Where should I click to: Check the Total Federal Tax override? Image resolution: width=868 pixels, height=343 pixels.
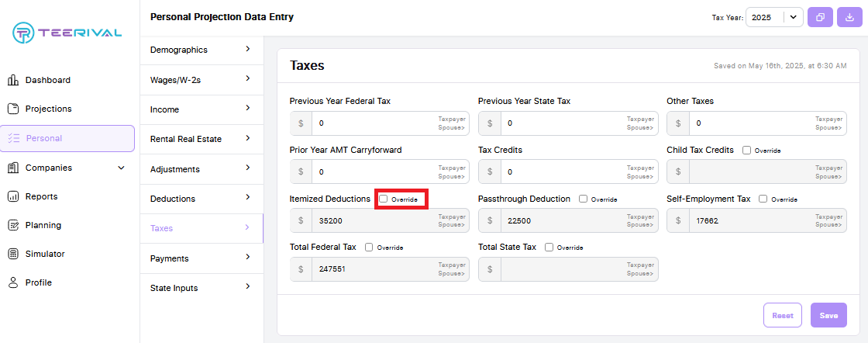[x=369, y=248]
